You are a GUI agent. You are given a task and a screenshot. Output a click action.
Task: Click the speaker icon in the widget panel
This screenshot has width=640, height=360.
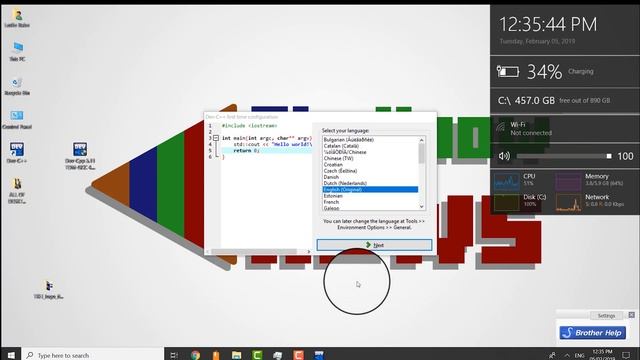pyautogui.click(x=504, y=156)
